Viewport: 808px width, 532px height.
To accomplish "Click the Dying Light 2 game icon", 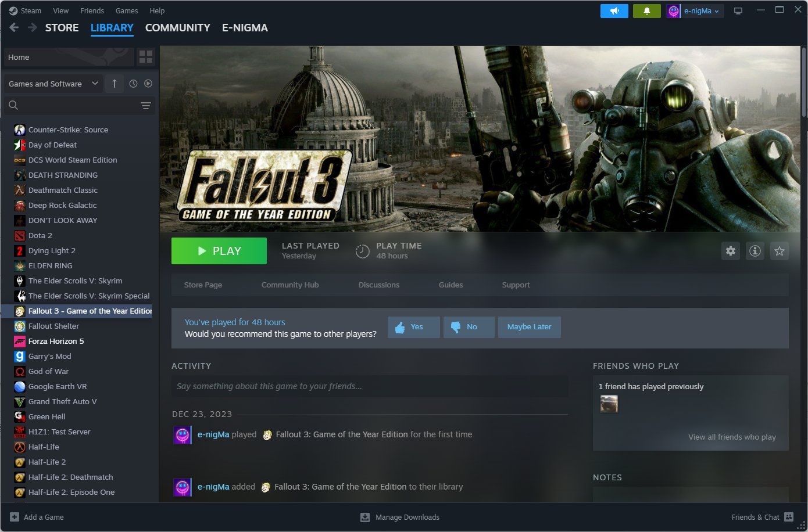I will pyautogui.click(x=20, y=250).
